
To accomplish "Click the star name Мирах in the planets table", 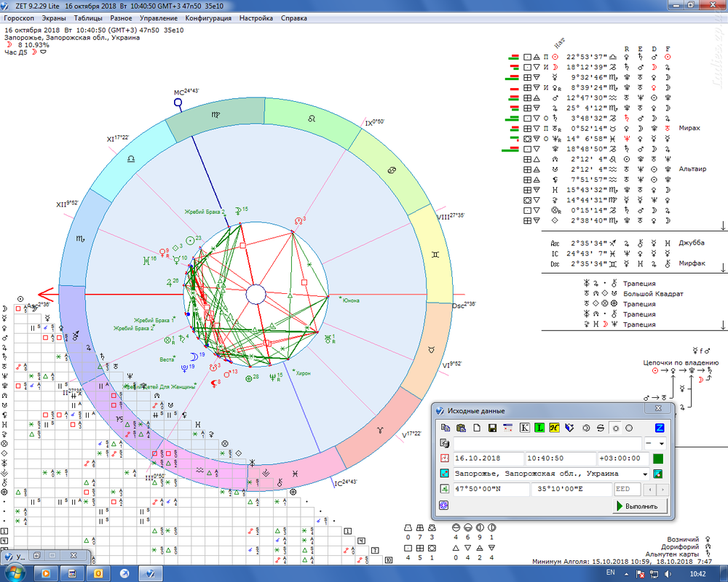I will click(x=689, y=128).
